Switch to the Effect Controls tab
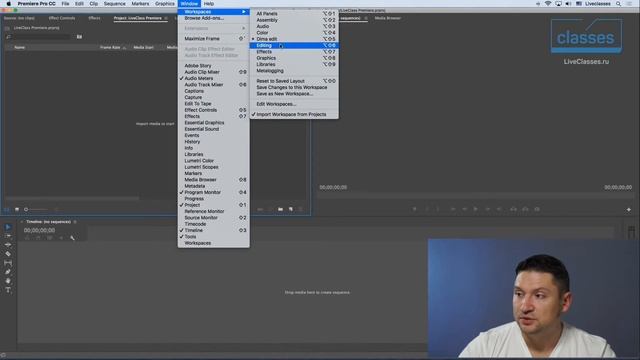This screenshot has height=360, width=640. click(62, 18)
